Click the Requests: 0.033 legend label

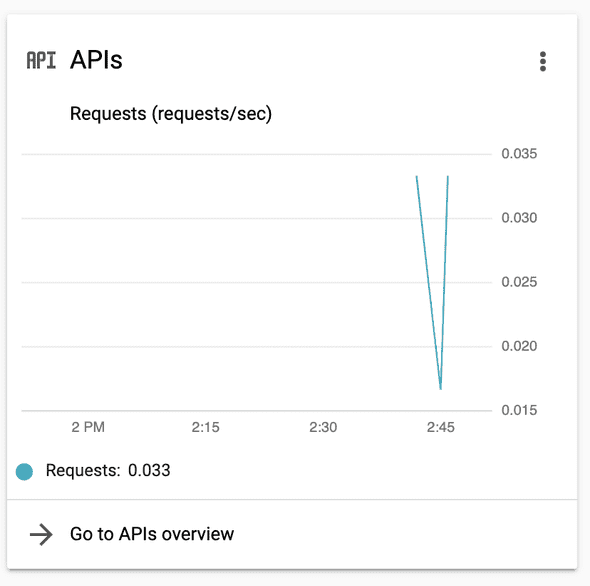[108, 470]
